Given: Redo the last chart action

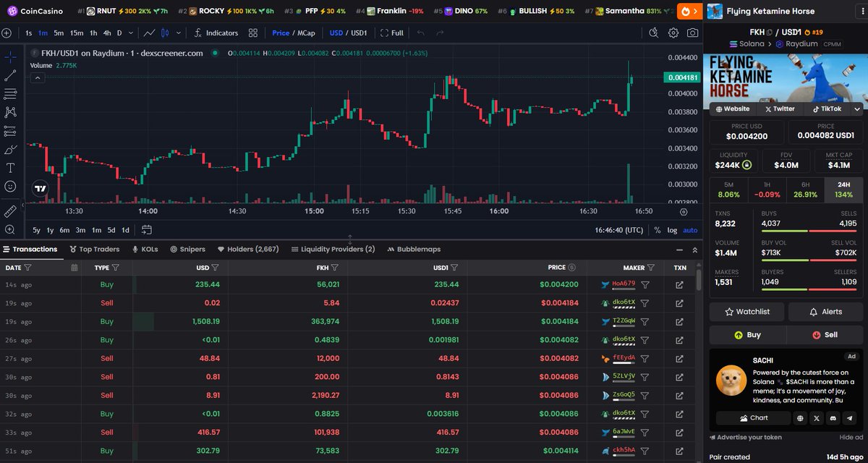Looking at the screenshot, I should click(441, 33).
